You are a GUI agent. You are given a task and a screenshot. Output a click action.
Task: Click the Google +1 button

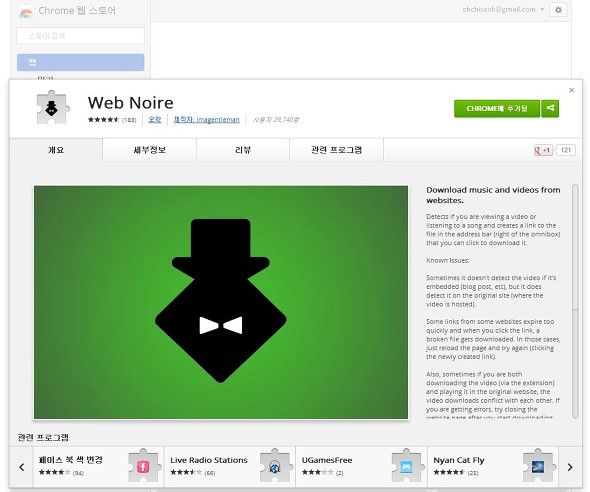pyautogui.click(x=543, y=150)
